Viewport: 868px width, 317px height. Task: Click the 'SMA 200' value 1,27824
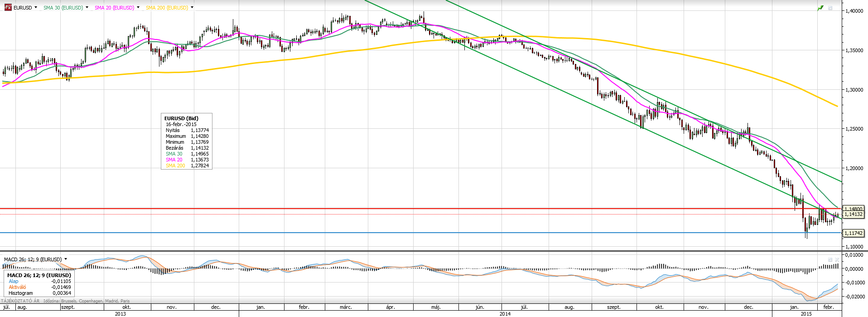pyautogui.click(x=200, y=166)
